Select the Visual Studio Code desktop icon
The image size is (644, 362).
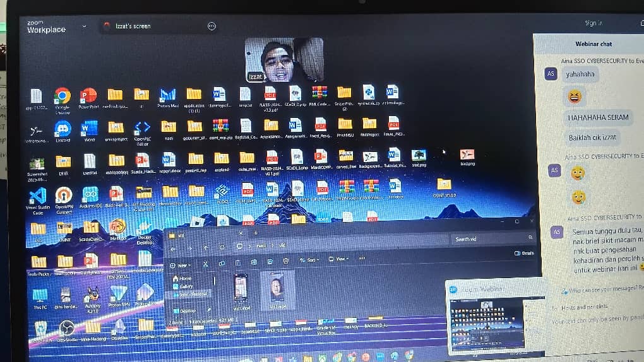click(38, 201)
